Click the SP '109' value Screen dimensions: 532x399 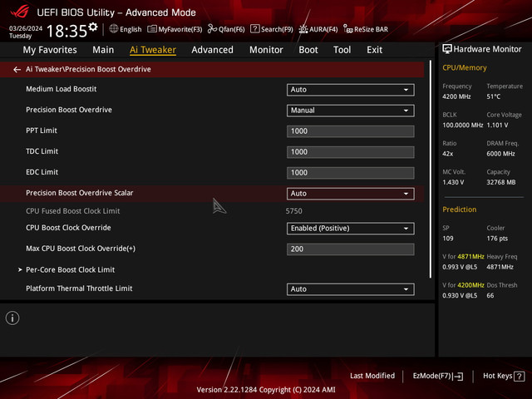[x=447, y=239]
